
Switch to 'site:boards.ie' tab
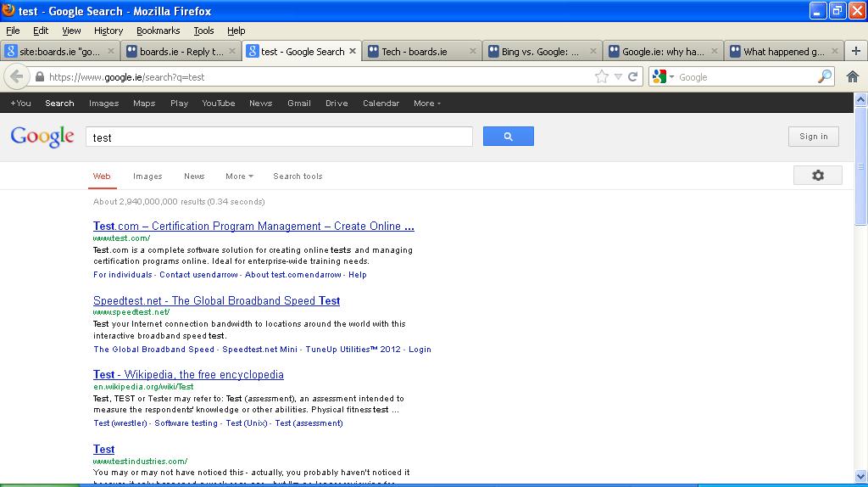click(x=60, y=52)
